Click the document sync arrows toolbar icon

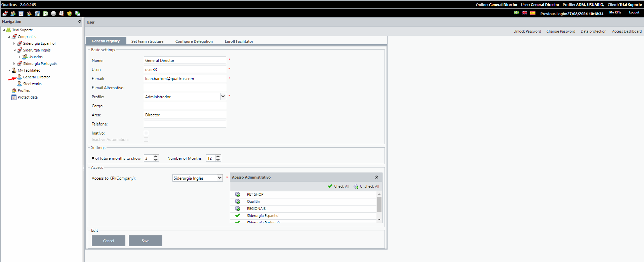click(78, 13)
